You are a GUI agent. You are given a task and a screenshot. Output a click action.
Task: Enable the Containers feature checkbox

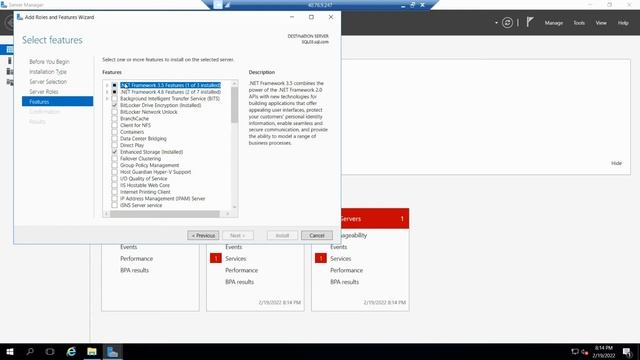[x=114, y=132]
